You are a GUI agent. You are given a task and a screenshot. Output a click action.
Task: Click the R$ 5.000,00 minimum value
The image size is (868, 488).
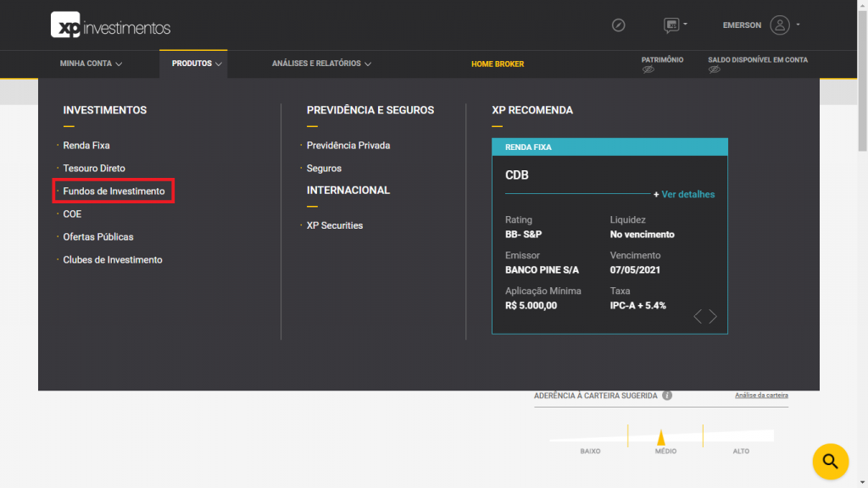tap(531, 305)
